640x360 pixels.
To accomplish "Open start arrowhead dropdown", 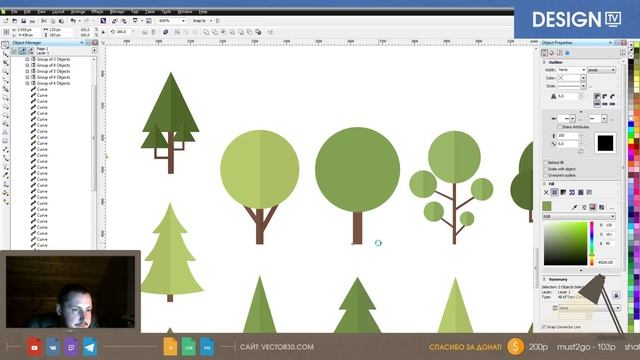I will [x=572, y=119].
